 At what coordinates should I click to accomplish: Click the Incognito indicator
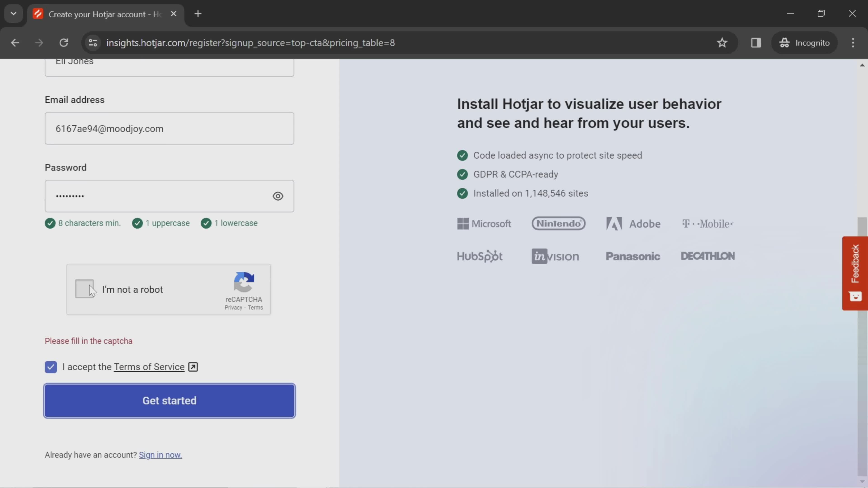804,43
